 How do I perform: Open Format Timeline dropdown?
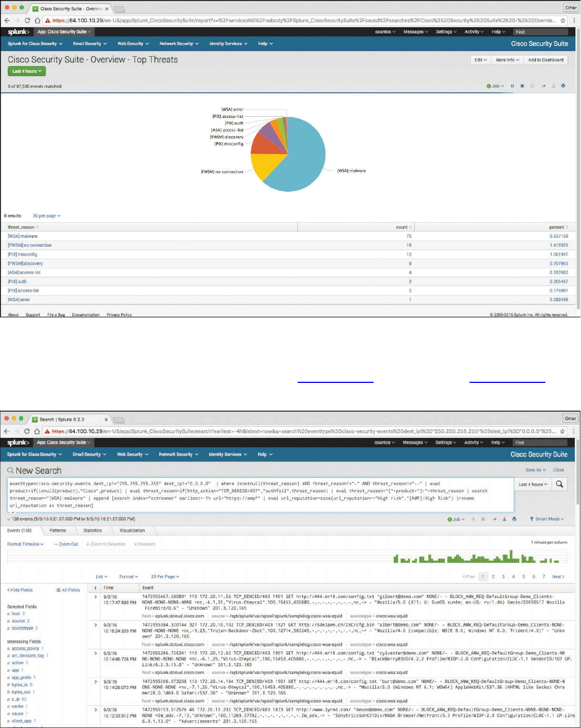click(25, 544)
